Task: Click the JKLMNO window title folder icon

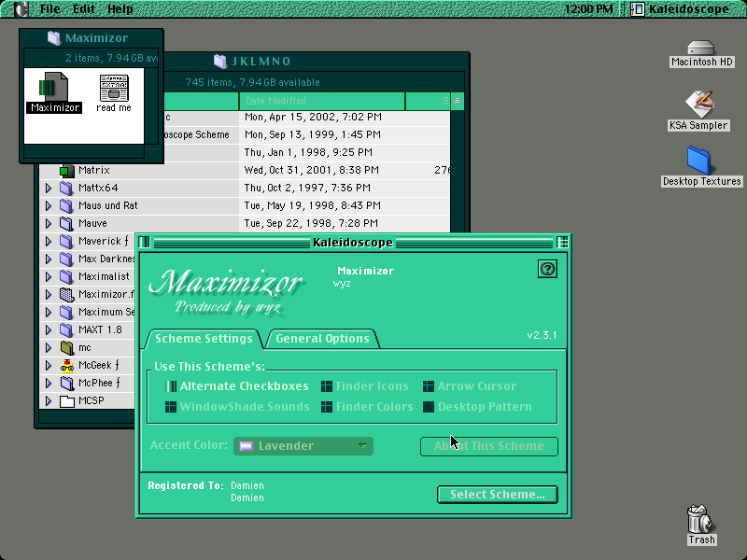Action: click(x=220, y=61)
